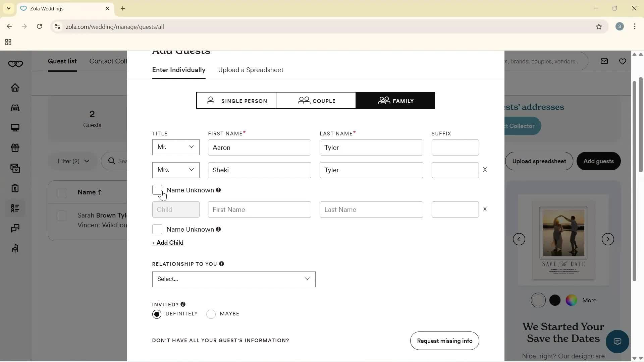Viewport: 644px width, 362px height.
Task: Check the checkbox next to Sarah Brown
Action: (62, 216)
